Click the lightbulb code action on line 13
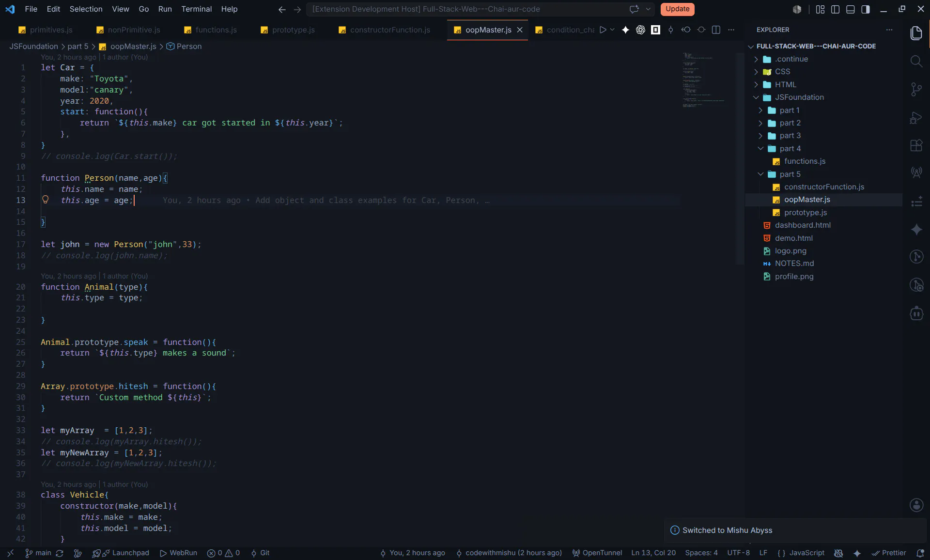930x560 pixels. click(x=46, y=200)
